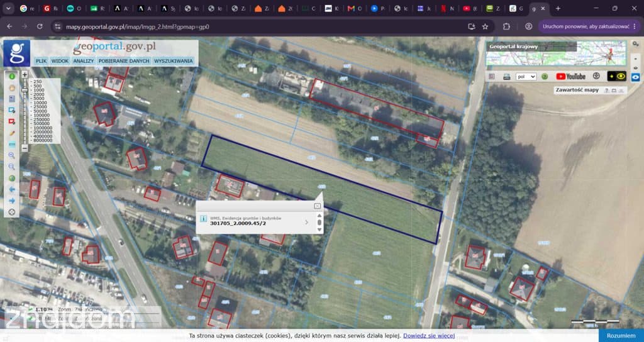Viewport: 644px width, 342px height.
Task: Select the green info identify tool
Action: click(x=12, y=76)
